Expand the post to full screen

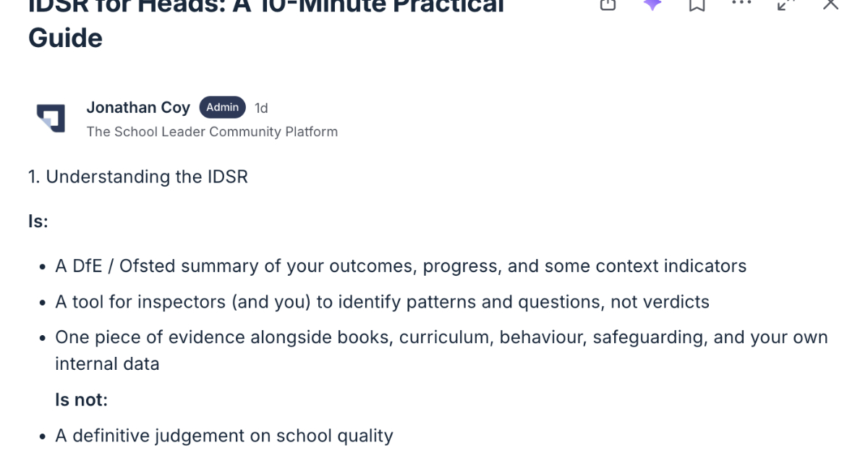pos(786,4)
